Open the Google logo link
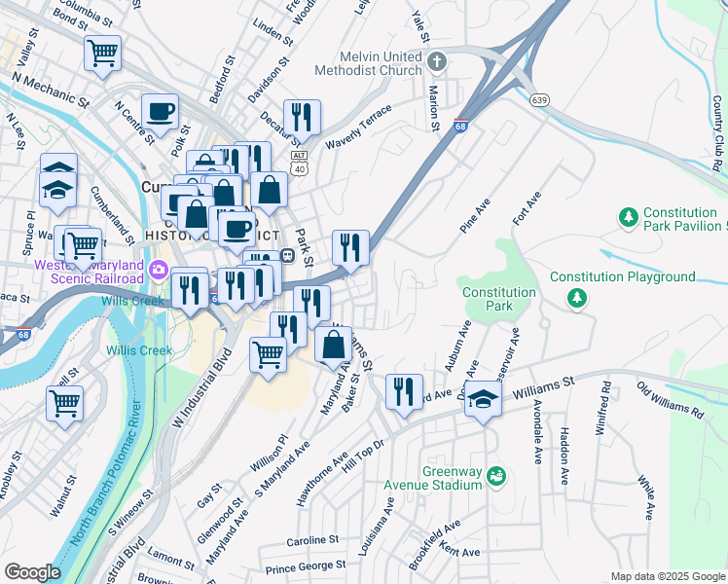728x584 pixels. pyautogui.click(x=32, y=573)
